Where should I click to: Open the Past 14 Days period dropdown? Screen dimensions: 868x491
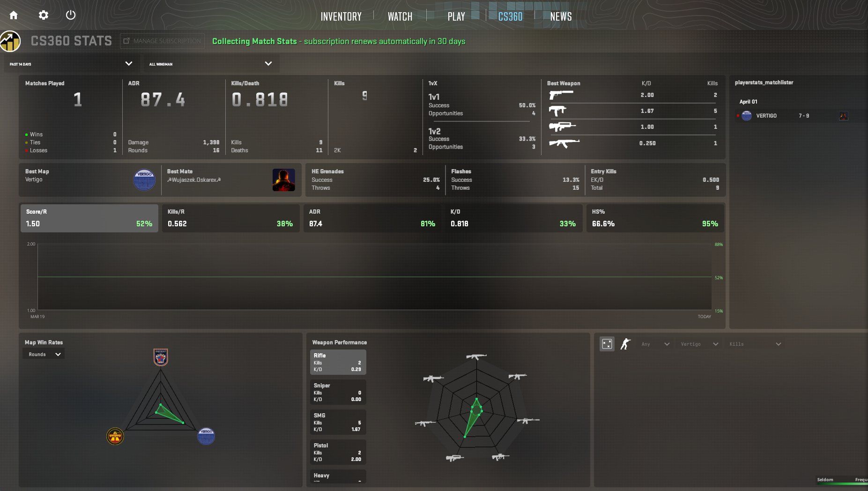[x=70, y=64]
